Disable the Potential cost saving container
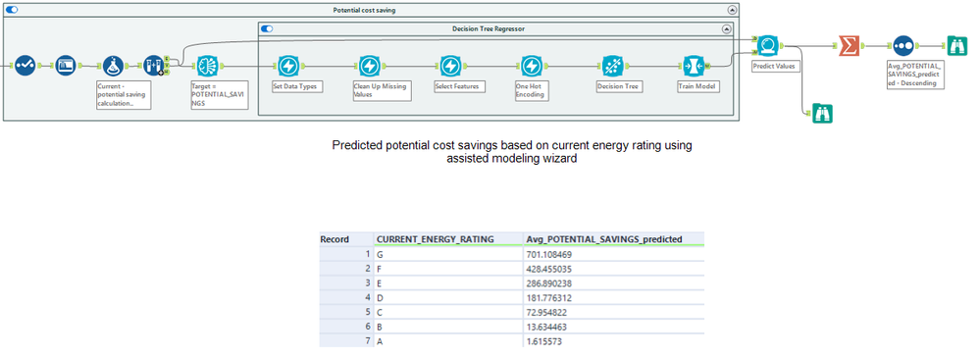Image resolution: width=980 pixels, height=357 pixels. click(11, 10)
